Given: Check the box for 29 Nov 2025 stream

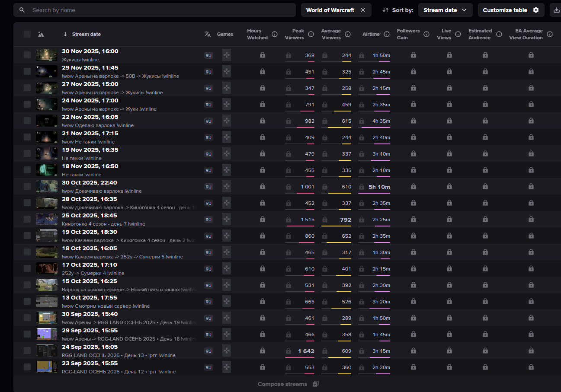Looking at the screenshot, I should point(27,71).
